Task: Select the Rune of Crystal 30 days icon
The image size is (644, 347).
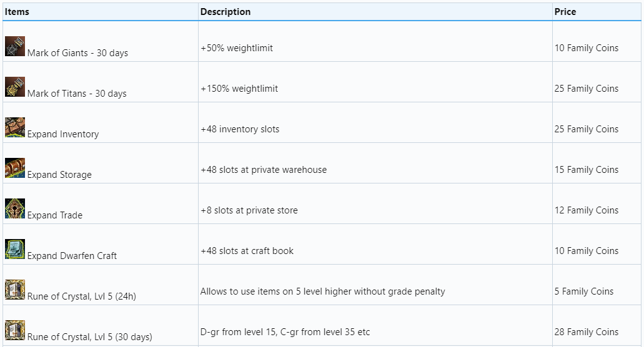Action: click(x=15, y=330)
